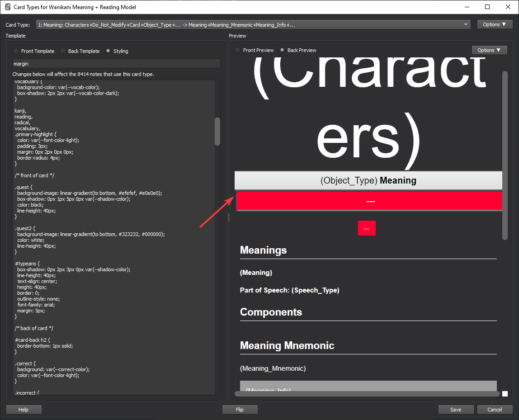
Task: Click the Components heading in preview
Action: point(271,312)
